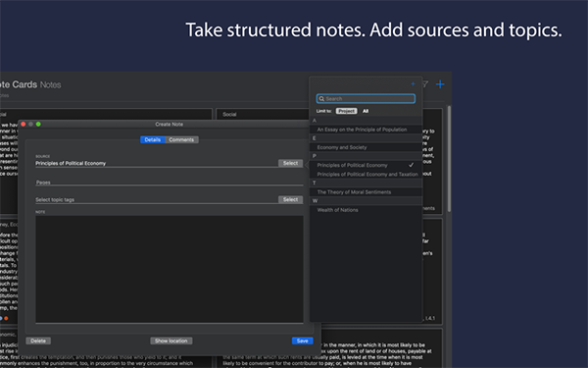The width and height of the screenshot is (588, 368).
Task: Click the orange dot tag on note card
Action: (6, 318)
